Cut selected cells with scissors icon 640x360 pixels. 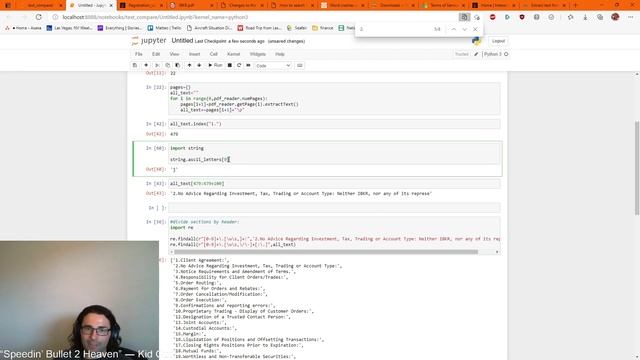coord(157,65)
